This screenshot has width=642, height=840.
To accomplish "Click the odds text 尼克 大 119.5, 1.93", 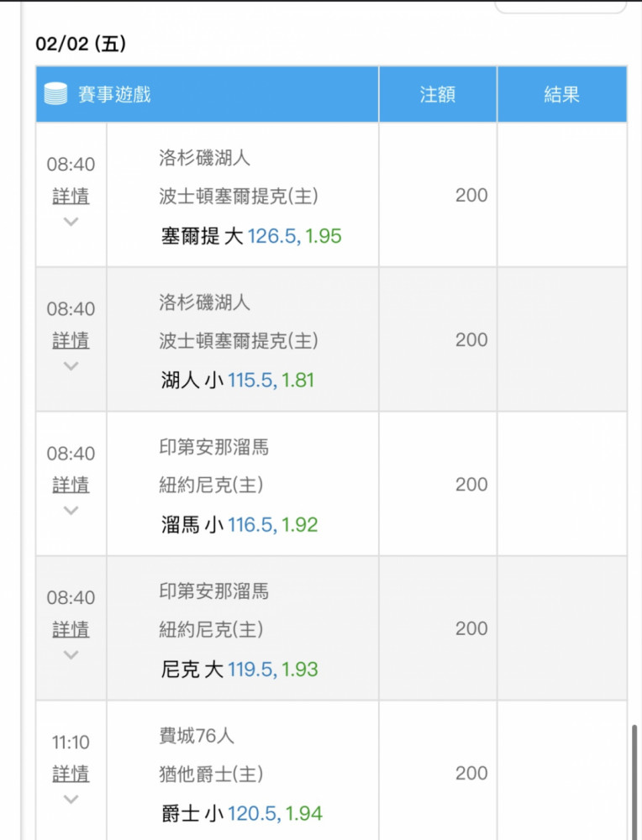I will coord(239,669).
